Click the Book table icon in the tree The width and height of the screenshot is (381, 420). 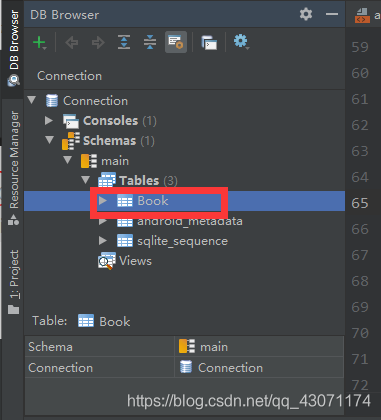[x=125, y=201]
